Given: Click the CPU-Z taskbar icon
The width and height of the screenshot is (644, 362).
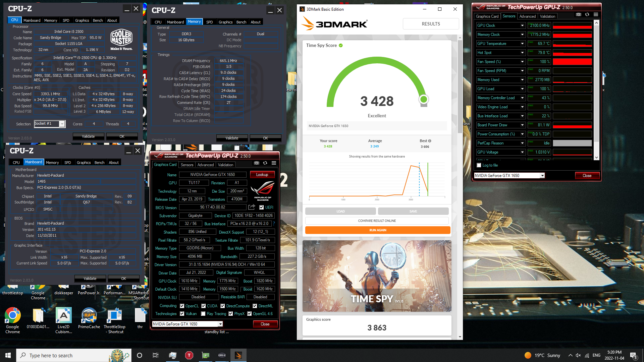Looking at the screenshot, I should pos(222,355).
